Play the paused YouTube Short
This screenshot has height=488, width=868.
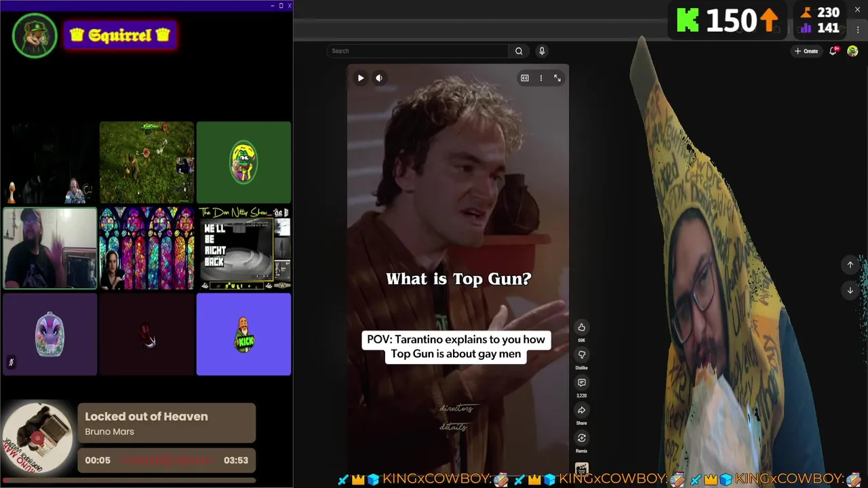(361, 78)
